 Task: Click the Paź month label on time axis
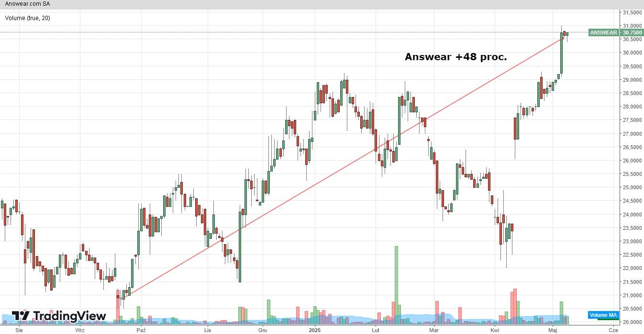[x=141, y=330]
